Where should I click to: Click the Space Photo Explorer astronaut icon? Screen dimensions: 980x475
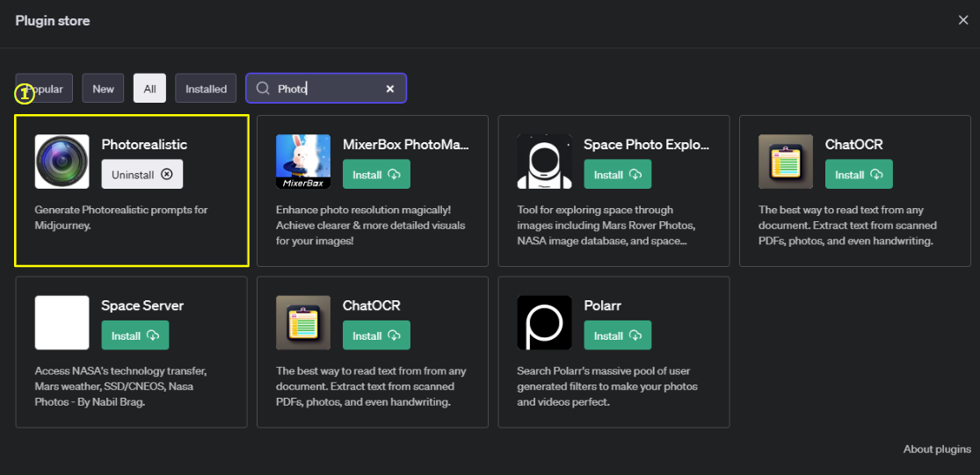pos(544,162)
